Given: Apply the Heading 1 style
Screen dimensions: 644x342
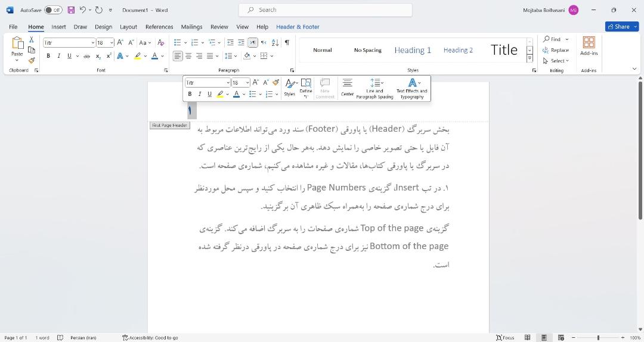Looking at the screenshot, I should [x=413, y=50].
